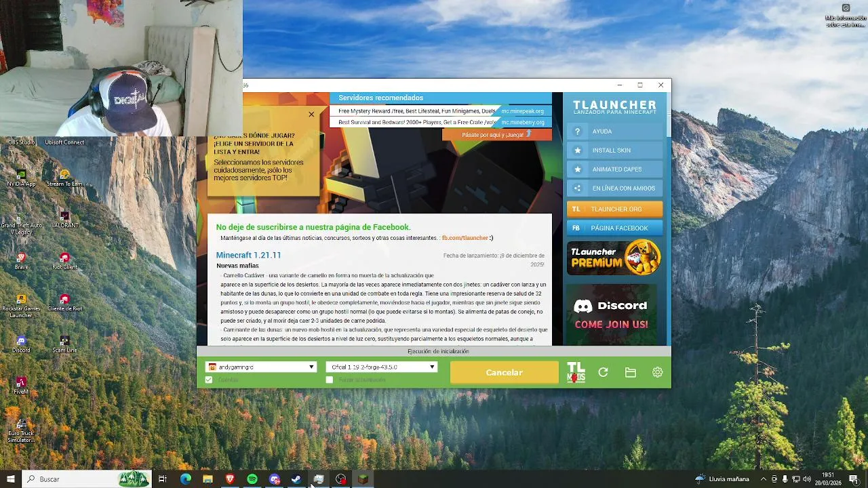
Task: Open File Explorer from the taskbar
Action: [208, 479]
